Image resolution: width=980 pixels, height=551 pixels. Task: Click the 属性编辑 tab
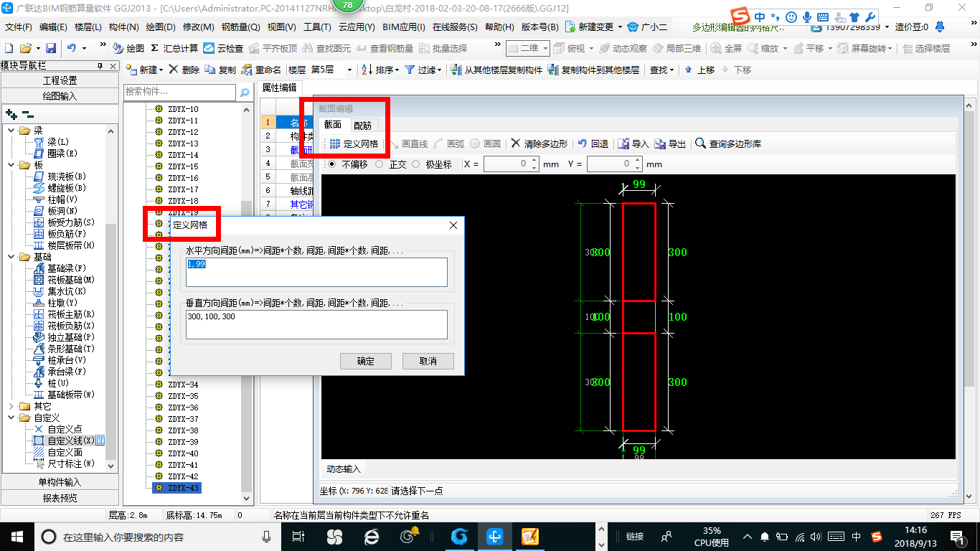tap(279, 88)
